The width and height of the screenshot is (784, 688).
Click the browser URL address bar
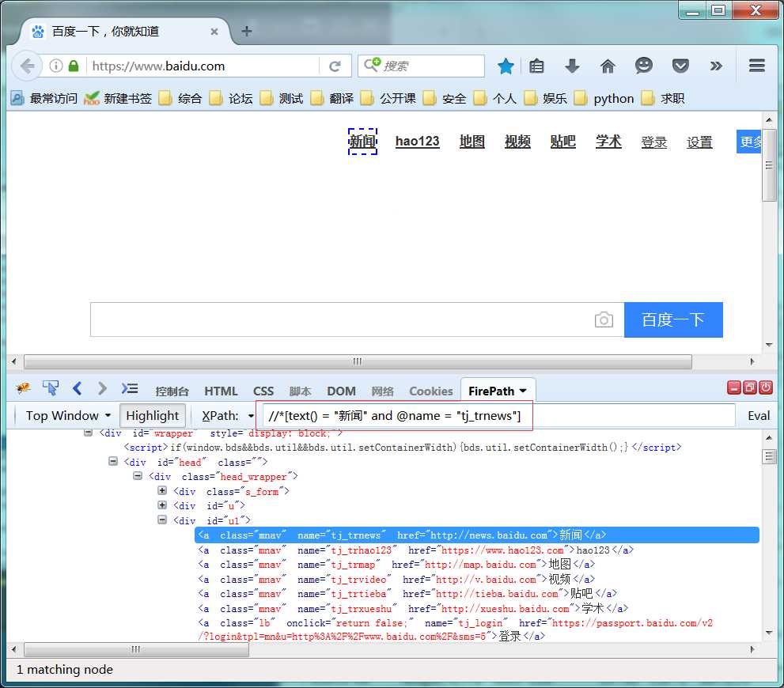tap(203, 66)
